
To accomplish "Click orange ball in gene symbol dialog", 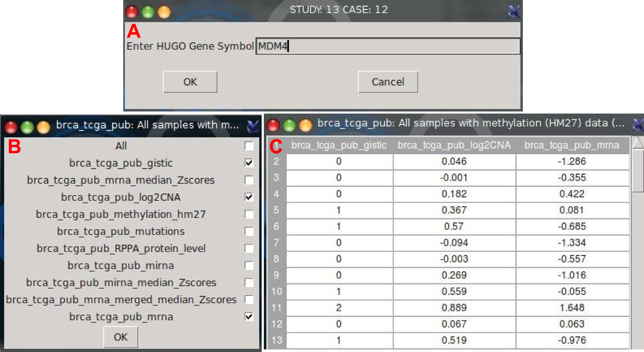I will (164, 12).
